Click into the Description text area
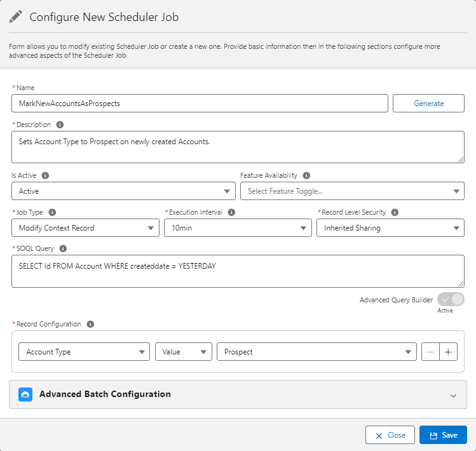This screenshot has width=476, height=451. [x=238, y=147]
